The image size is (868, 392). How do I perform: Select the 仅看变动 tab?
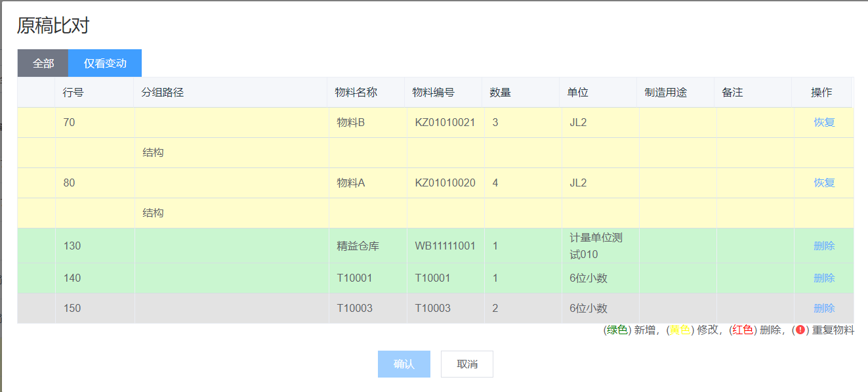pos(105,64)
